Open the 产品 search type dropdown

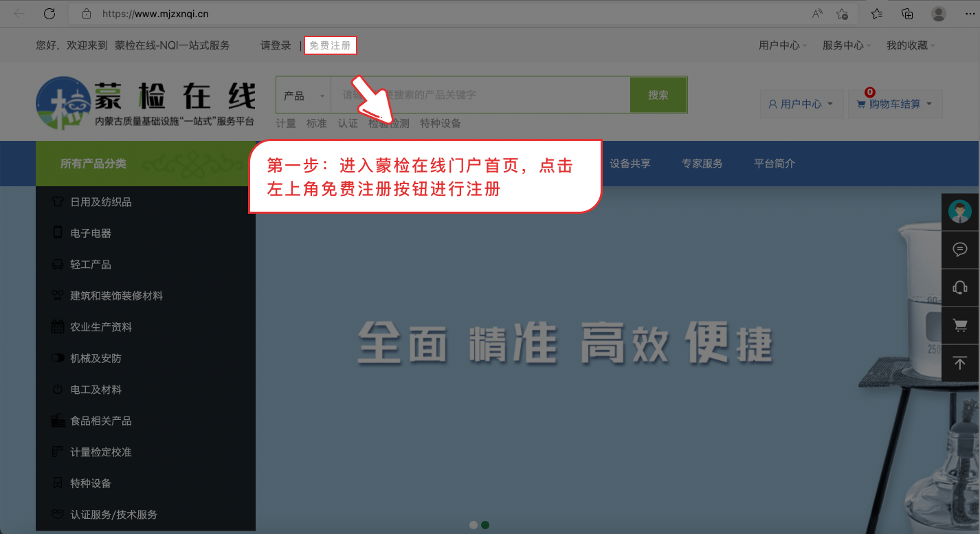pos(304,95)
